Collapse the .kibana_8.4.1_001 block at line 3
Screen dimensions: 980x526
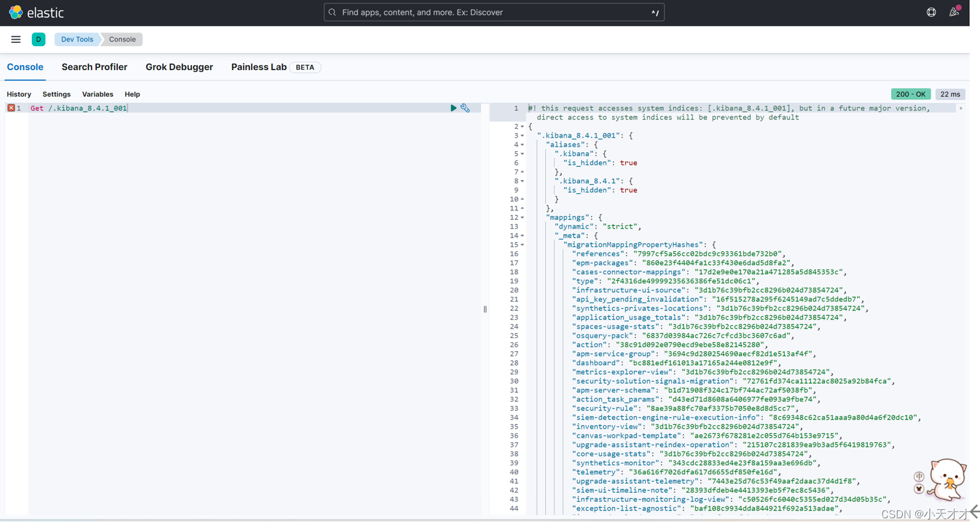click(522, 136)
